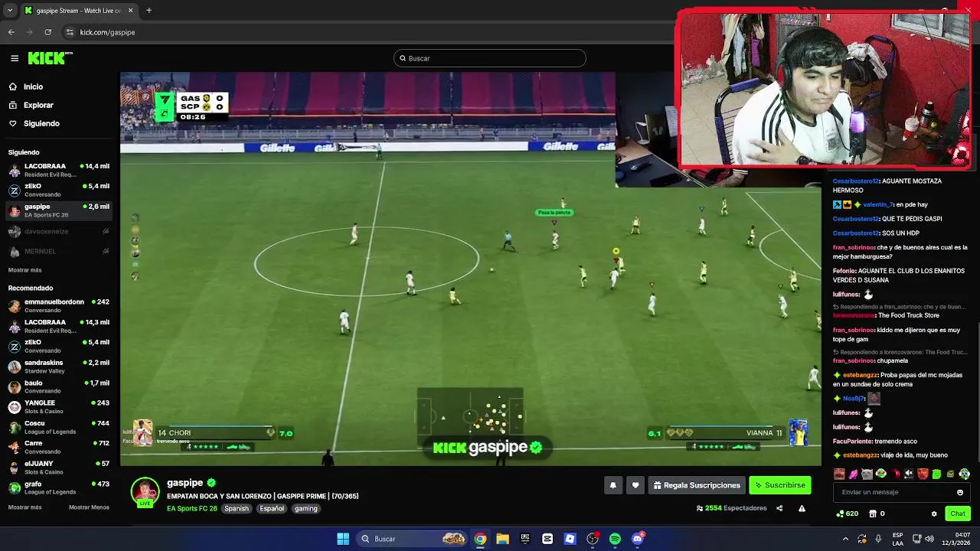980x551 pixels.
Task: Click the gaming tag
Action: [305, 508]
